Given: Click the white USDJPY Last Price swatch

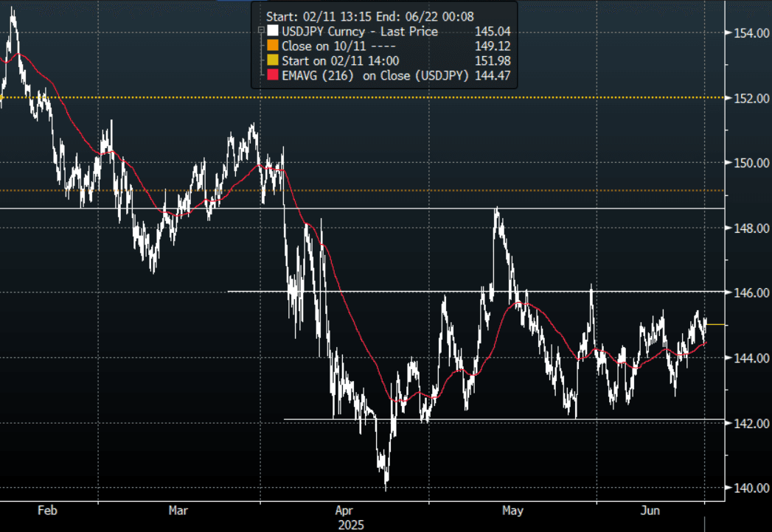Looking at the screenshot, I should [273, 32].
